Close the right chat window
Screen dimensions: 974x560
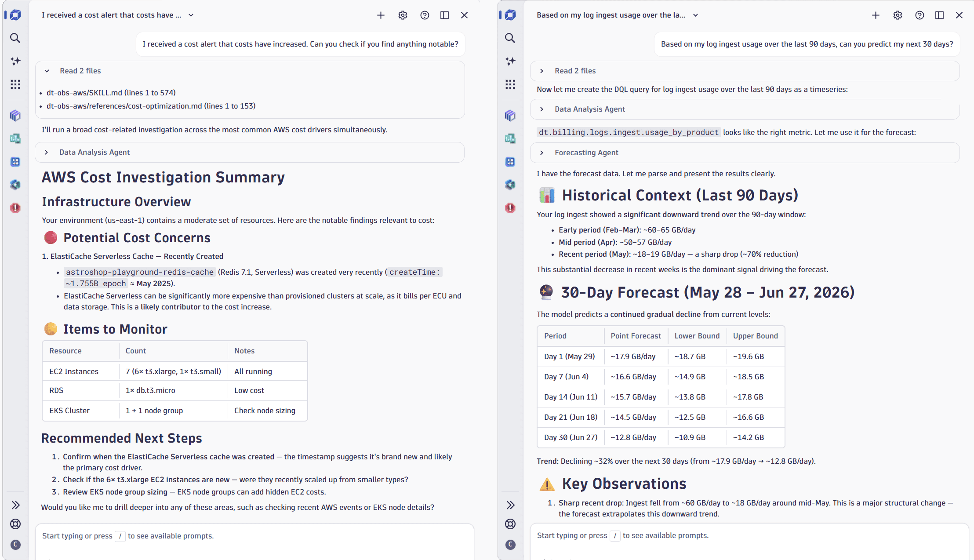pyautogui.click(x=959, y=15)
